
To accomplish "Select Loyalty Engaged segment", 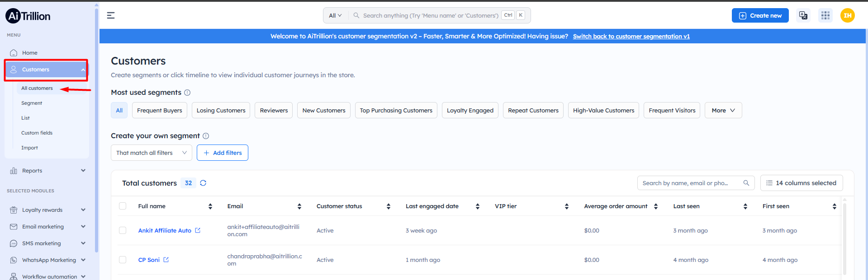I will click(x=470, y=110).
